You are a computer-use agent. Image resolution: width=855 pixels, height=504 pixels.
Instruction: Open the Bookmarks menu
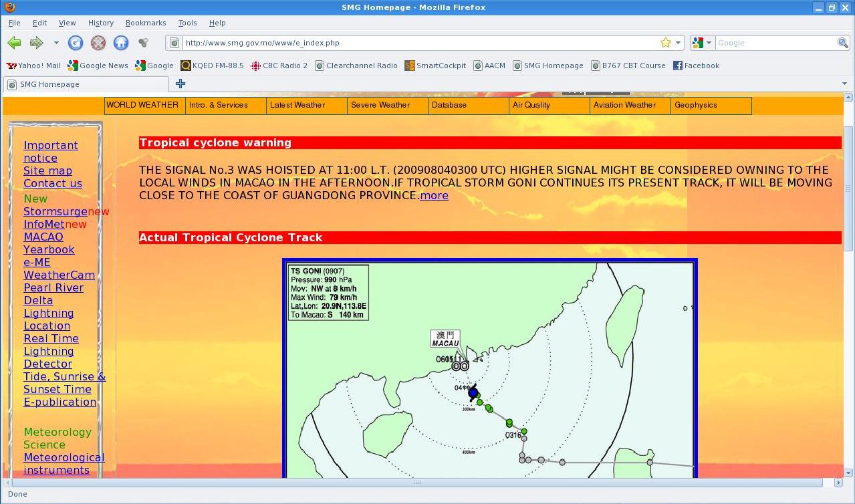(146, 23)
